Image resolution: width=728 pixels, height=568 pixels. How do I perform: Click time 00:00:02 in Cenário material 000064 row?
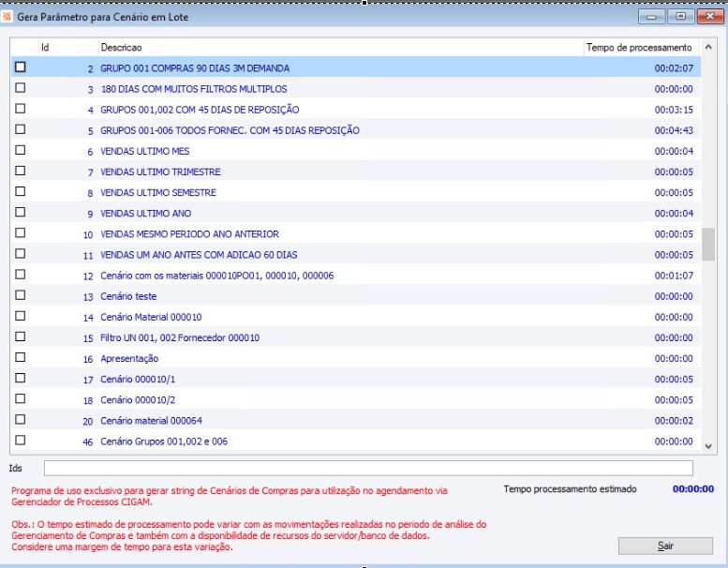(x=674, y=421)
